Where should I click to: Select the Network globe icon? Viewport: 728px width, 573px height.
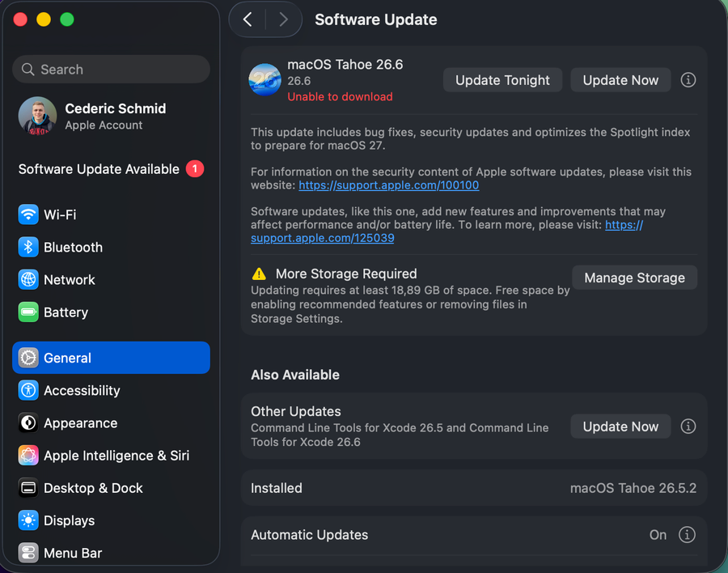click(x=28, y=280)
